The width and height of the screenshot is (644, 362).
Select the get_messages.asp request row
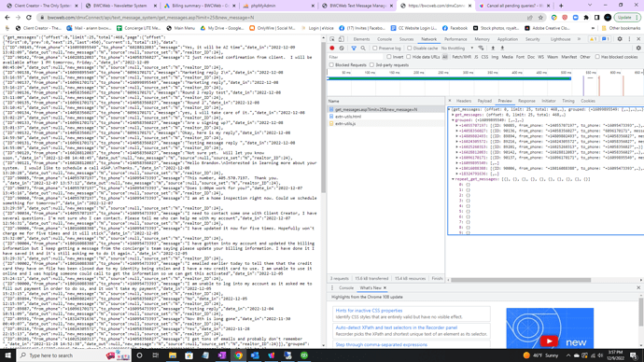[x=385, y=109]
